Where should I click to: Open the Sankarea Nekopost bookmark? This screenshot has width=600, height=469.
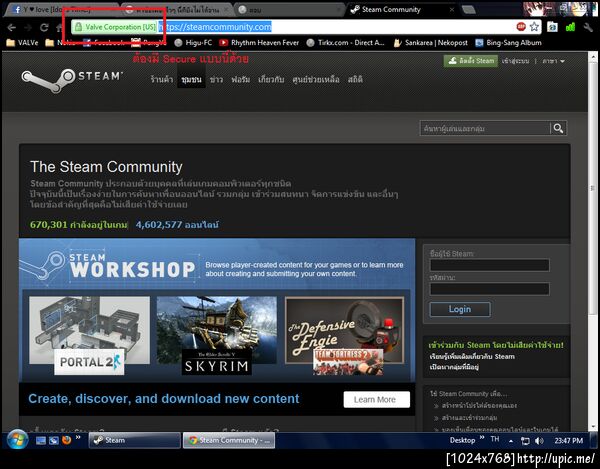tap(431, 43)
